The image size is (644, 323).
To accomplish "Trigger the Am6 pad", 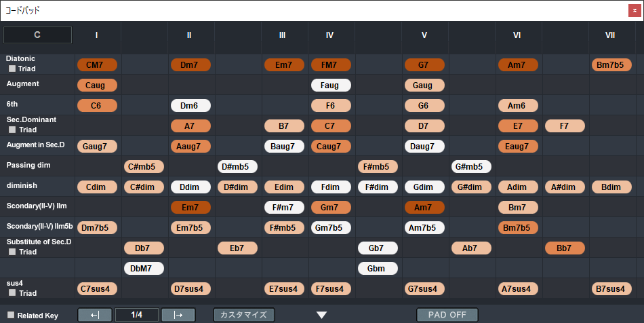I will 518,106.
